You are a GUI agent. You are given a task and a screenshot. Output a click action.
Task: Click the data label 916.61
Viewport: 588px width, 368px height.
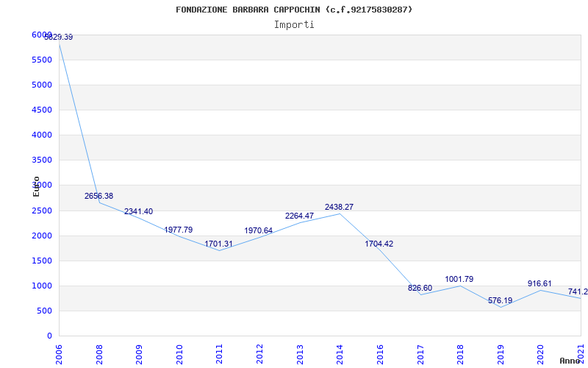[539, 283]
